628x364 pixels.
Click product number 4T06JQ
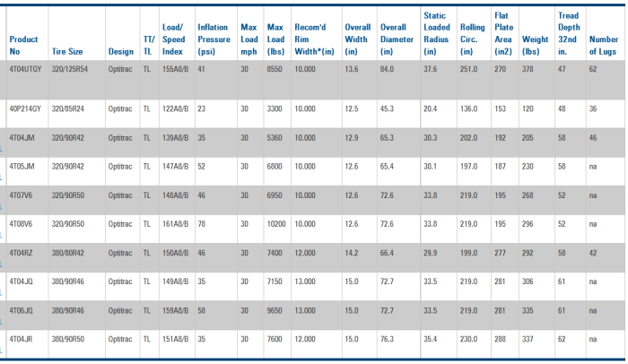21,310
